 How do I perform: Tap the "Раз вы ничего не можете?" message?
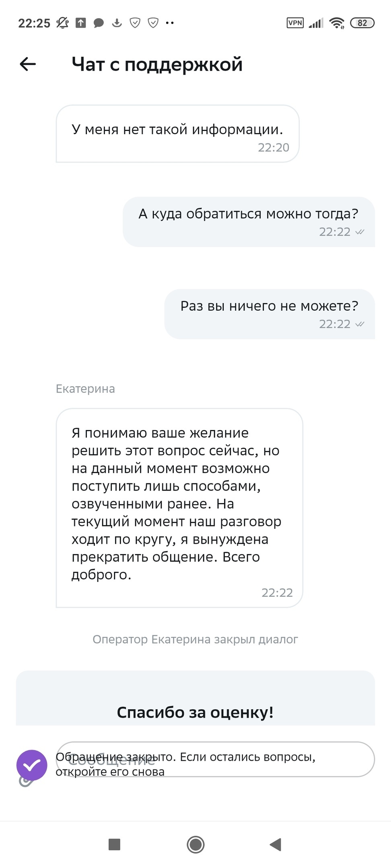(x=270, y=314)
